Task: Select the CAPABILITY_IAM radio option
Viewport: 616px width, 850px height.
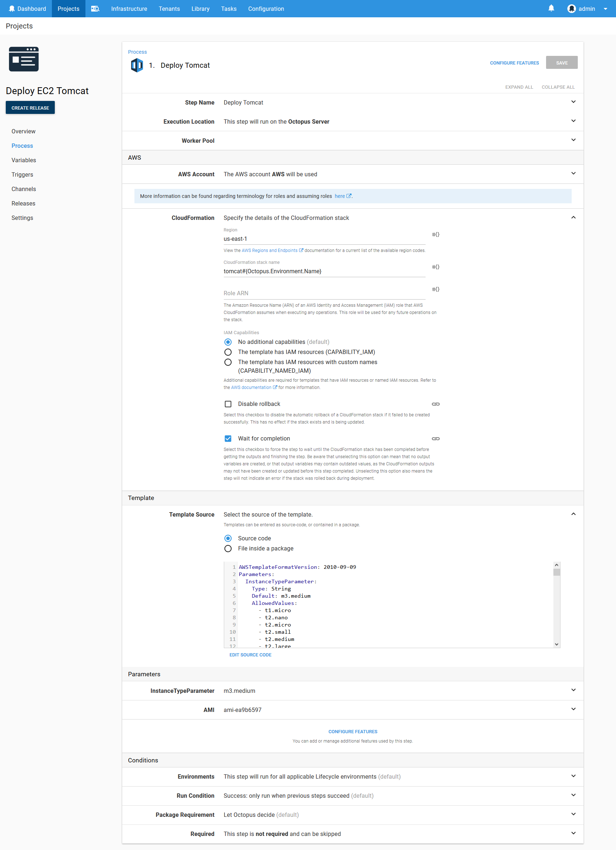Action: click(x=228, y=352)
